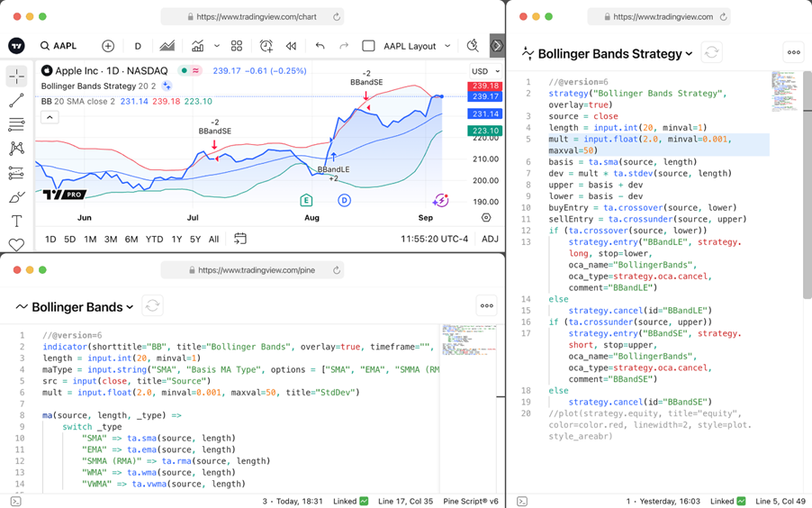Screen dimensions: 812x508
Task: Select the crosshair cursor tool
Action: tap(16, 77)
